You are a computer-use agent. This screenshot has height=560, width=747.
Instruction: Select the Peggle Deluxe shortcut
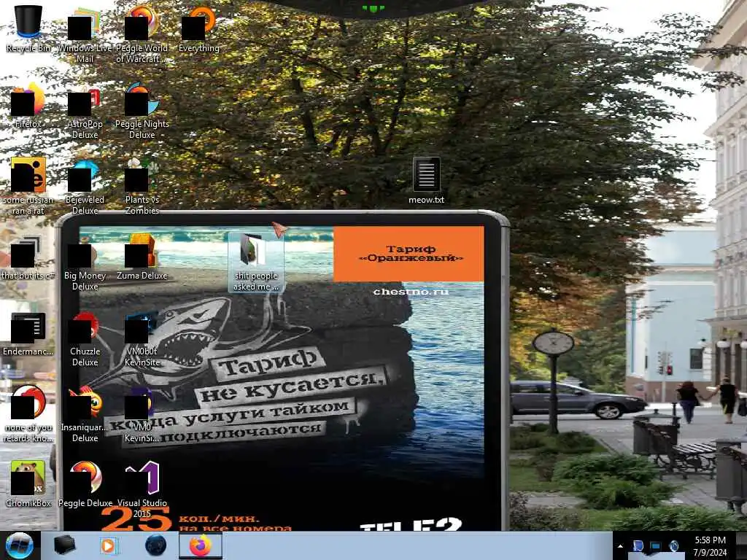point(85,484)
